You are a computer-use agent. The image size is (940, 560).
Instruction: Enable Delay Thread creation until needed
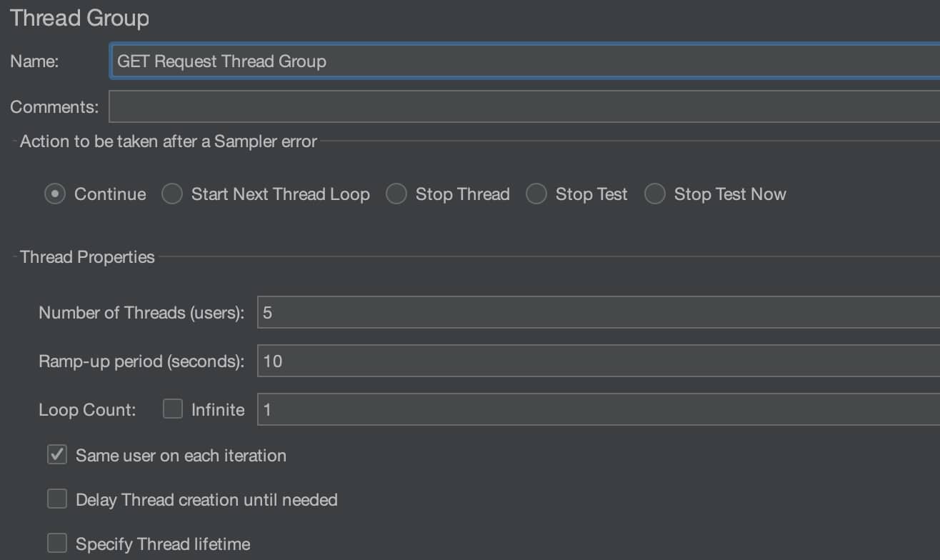[56, 499]
